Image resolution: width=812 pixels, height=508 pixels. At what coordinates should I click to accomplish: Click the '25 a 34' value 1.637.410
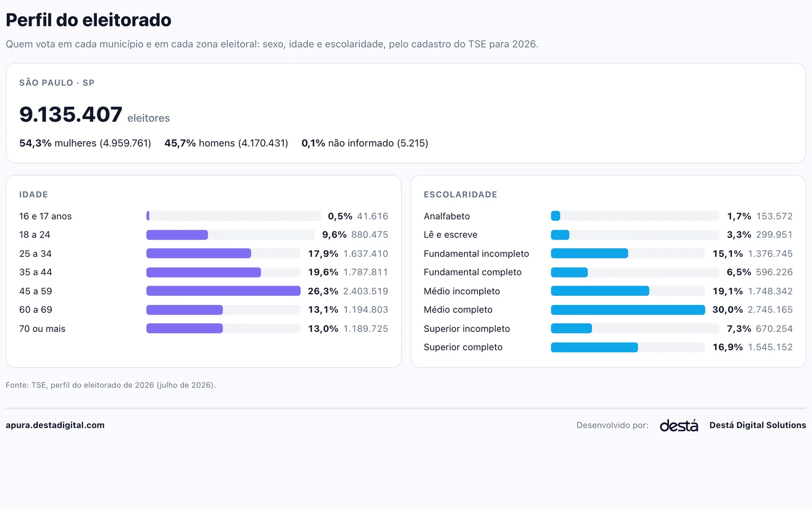pos(365,254)
